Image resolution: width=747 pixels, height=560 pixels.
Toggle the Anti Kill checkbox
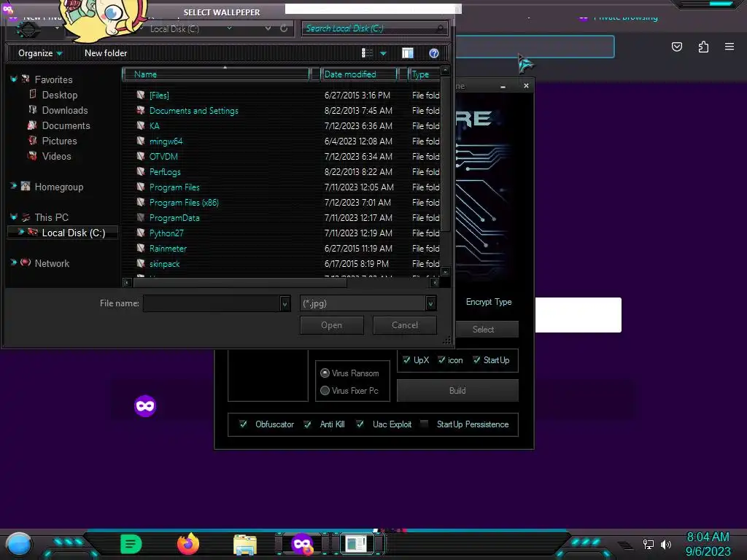308,424
